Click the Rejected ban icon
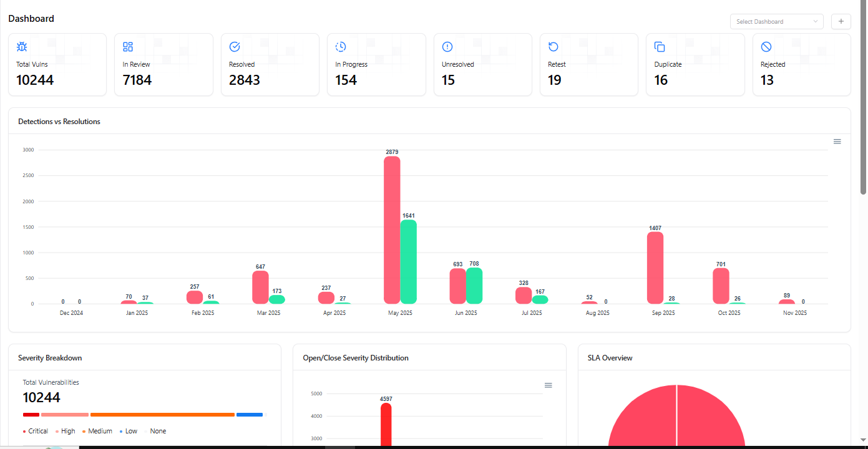Image resolution: width=868 pixels, height=449 pixels. point(766,47)
